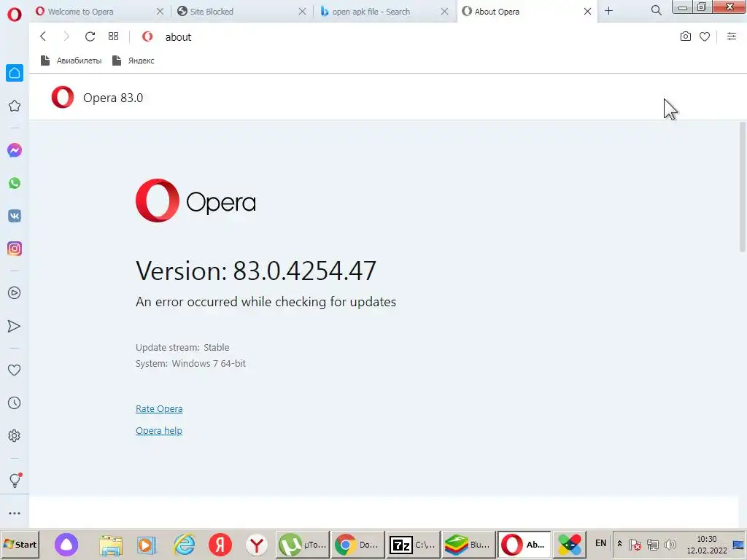The height and width of the screenshot is (560, 747).
Task: Click the page vertical scrollbar
Action: (742, 187)
